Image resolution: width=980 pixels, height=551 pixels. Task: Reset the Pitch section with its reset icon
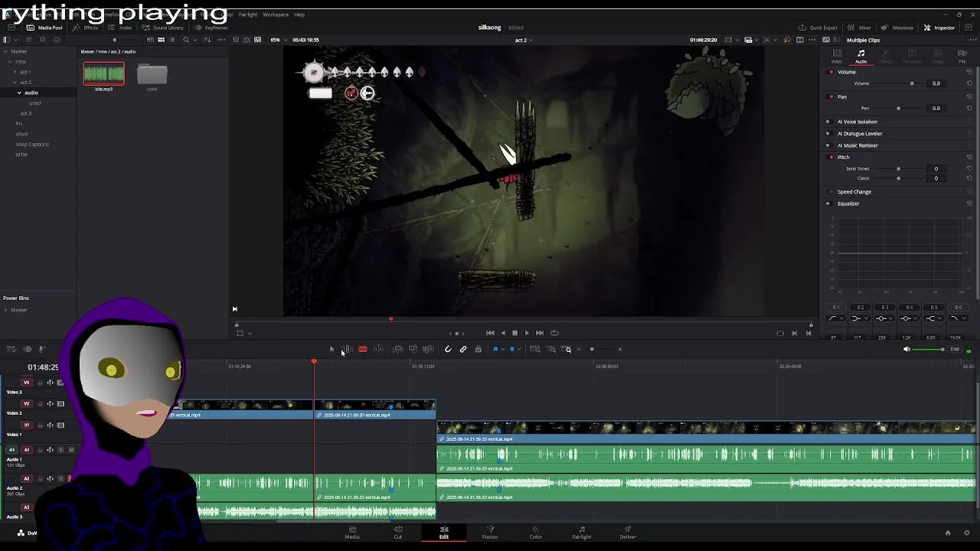pyautogui.click(x=969, y=157)
